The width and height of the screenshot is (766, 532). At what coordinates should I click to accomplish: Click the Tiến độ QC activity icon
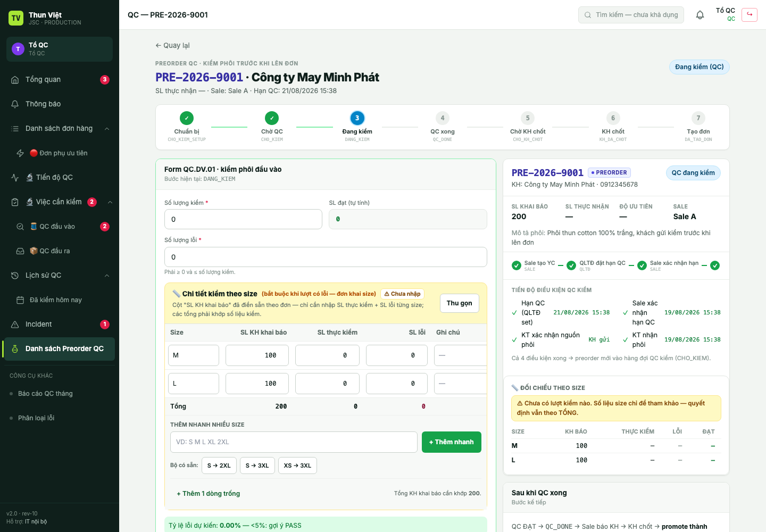pyautogui.click(x=15, y=178)
